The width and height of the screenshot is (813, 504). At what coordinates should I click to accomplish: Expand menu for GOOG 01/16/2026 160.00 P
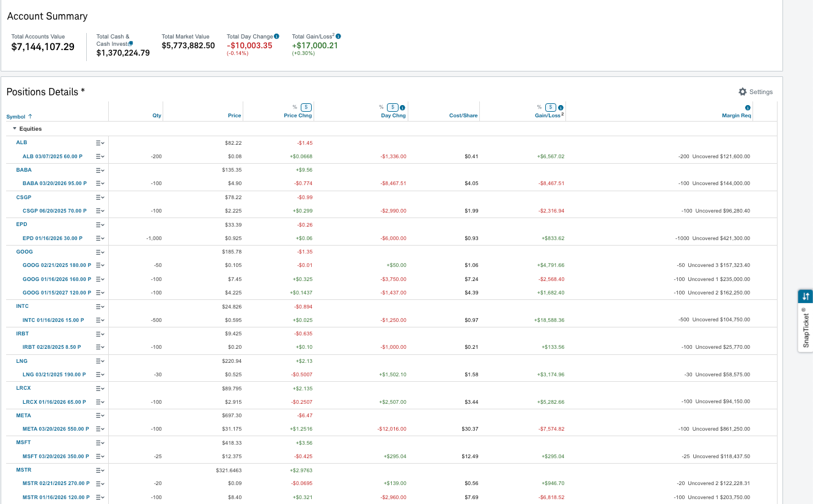point(100,279)
